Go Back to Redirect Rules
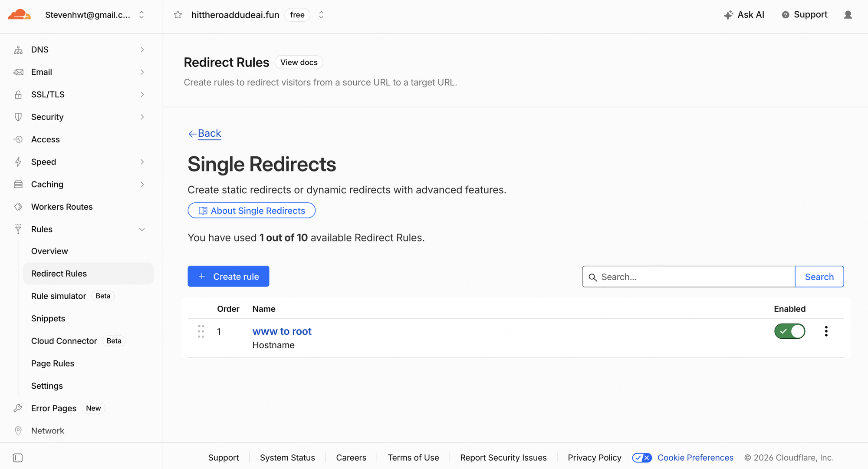The height and width of the screenshot is (469, 868). click(x=209, y=133)
